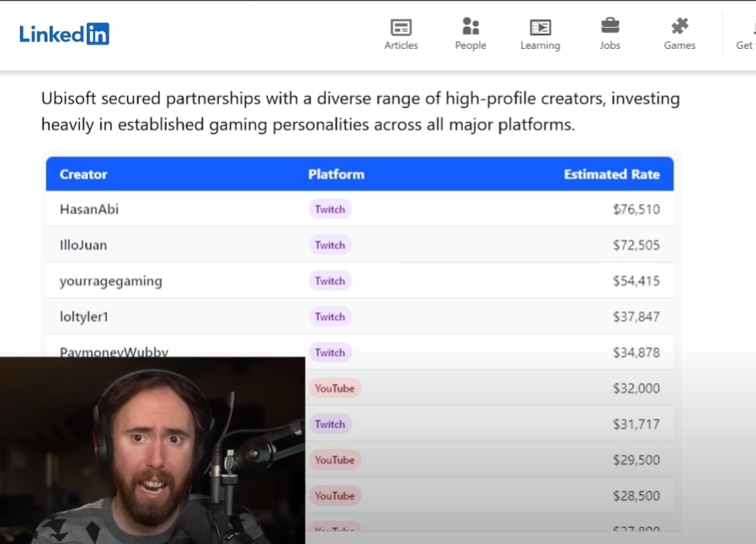Screen dimensions: 756x544
Task: Open the Learning icon in navigation
Action: tap(540, 28)
